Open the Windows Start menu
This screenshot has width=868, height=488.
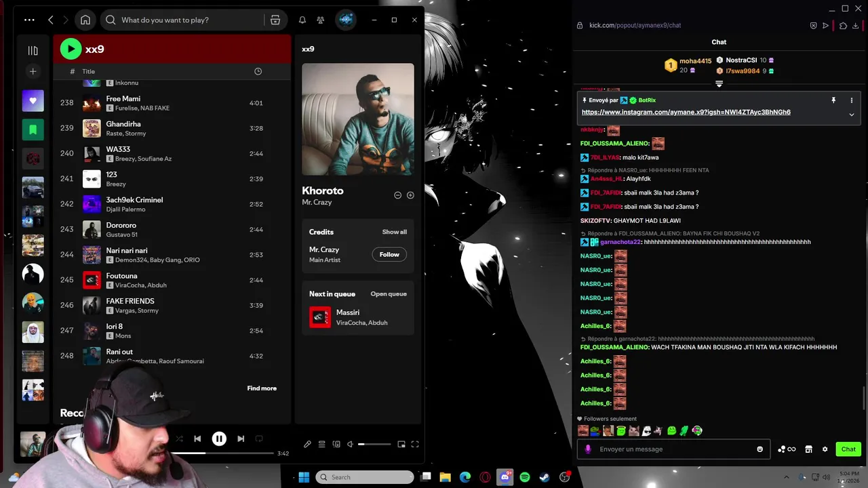[304, 477]
